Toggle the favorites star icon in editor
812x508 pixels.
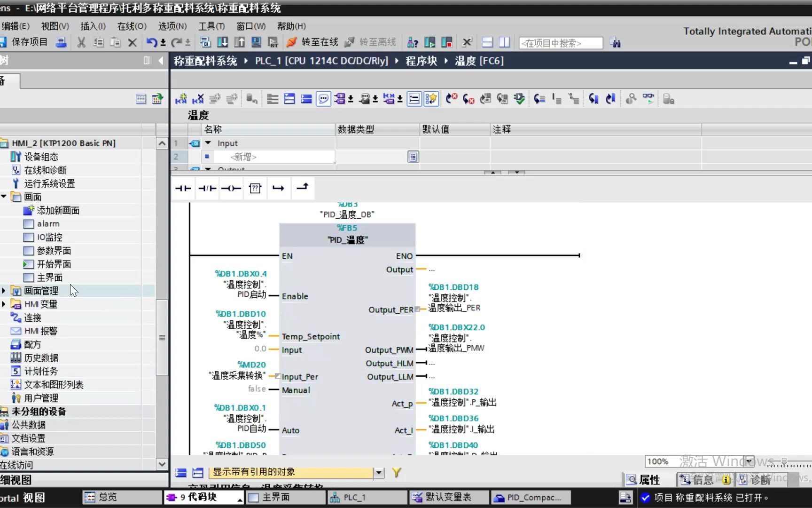(x=431, y=99)
